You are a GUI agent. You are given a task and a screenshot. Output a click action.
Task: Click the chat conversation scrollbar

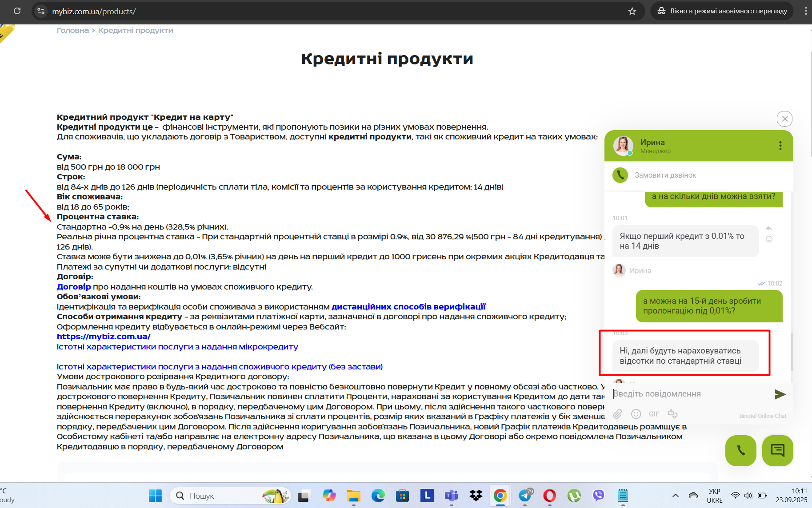pyautogui.click(x=792, y=352)
